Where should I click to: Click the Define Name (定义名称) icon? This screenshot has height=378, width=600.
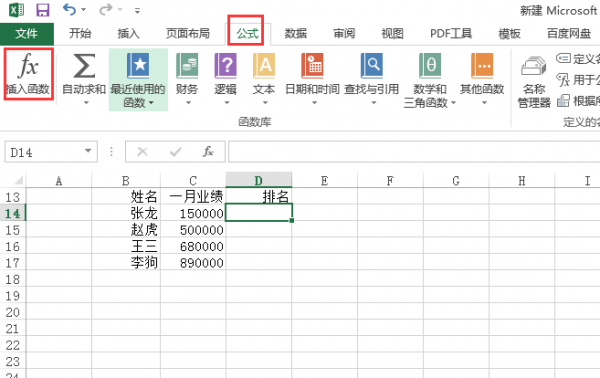pyautogui.click(x=563, y=58)
